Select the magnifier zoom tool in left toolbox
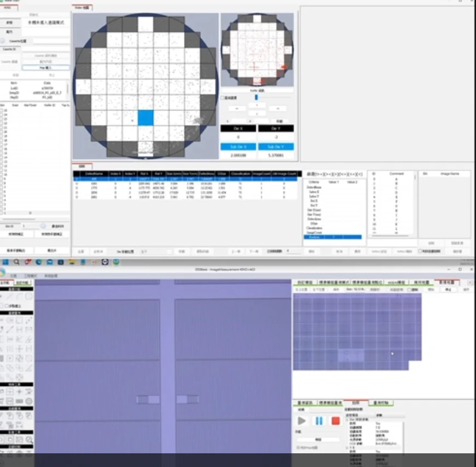 click(x=28, y=439)
